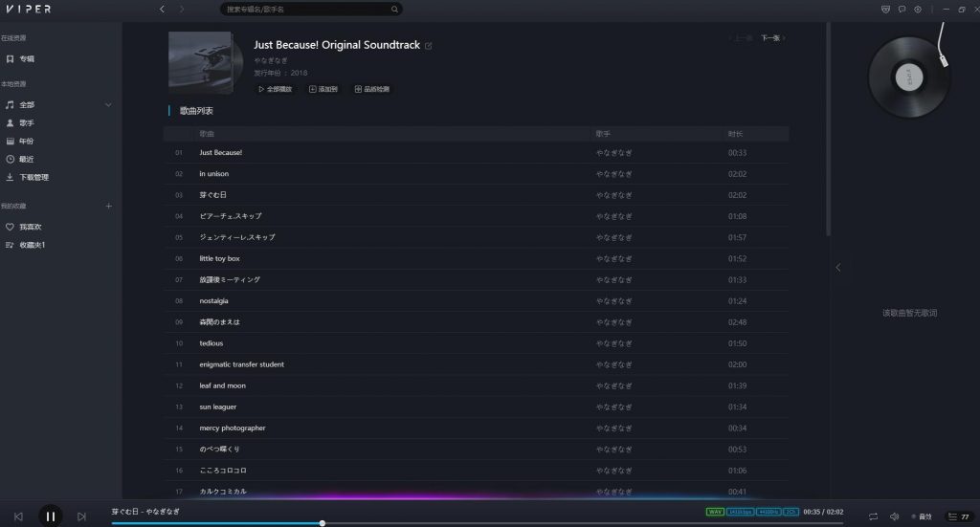Click the WAV format badge

coord(715,512)
